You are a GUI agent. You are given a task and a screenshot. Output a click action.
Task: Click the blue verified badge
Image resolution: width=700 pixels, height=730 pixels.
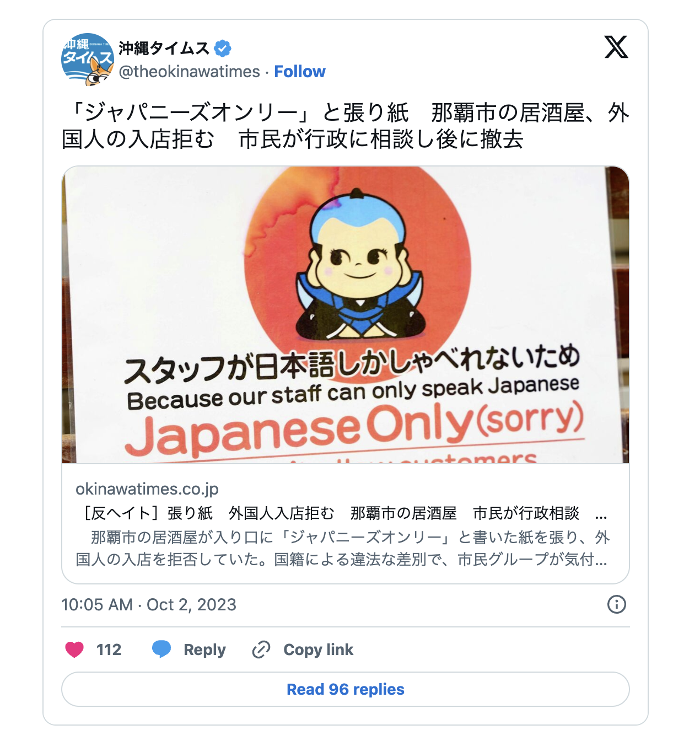pos(223,49)
